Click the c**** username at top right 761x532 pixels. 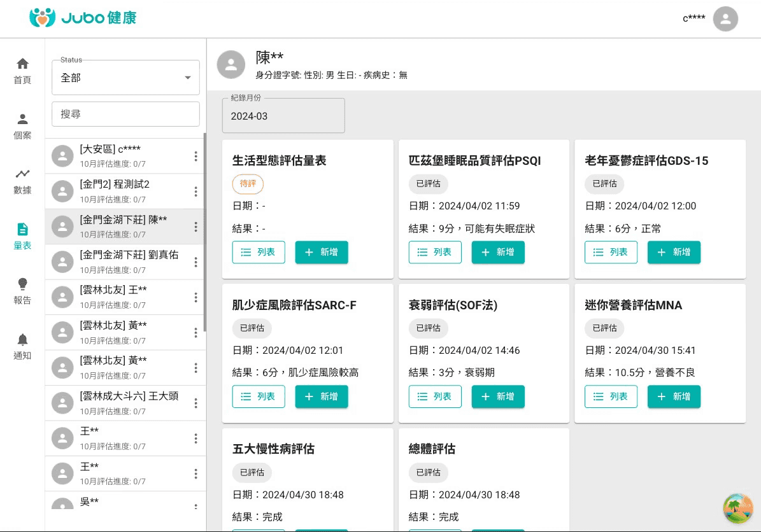(x=694, y=18)
